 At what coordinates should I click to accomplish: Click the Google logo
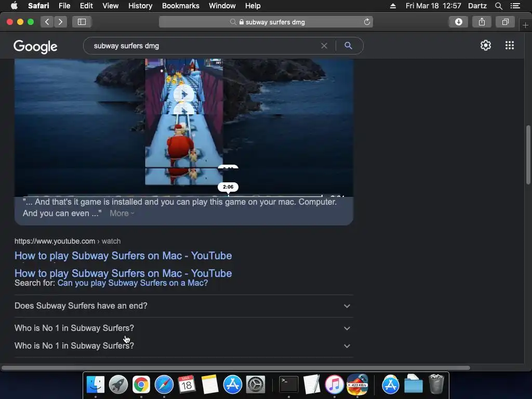pos(35,46)
